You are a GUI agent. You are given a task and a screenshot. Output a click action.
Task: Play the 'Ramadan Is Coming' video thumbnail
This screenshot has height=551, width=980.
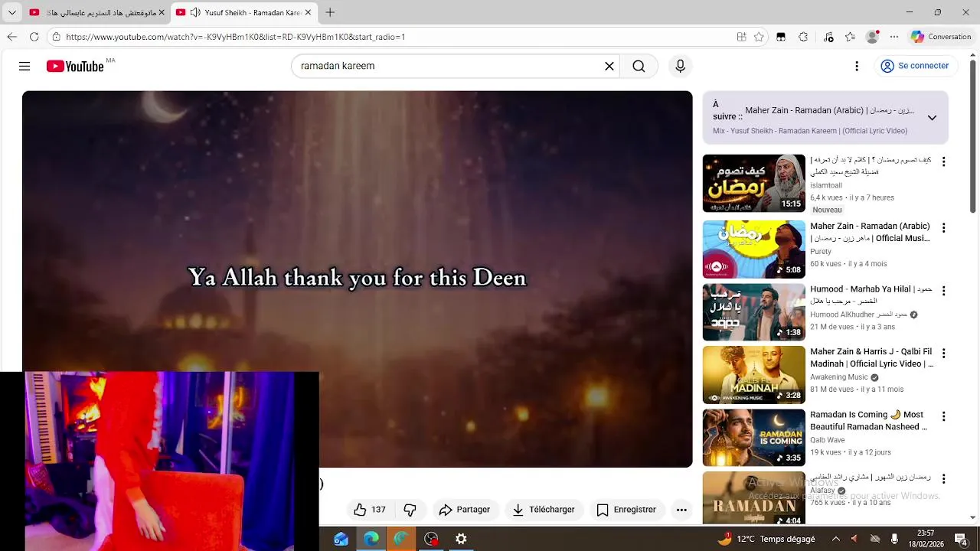(x=754, y=438)
